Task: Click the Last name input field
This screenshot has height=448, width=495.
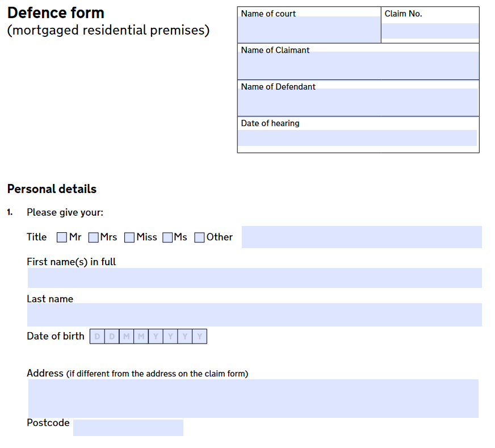Action: (x=254, y=315)
